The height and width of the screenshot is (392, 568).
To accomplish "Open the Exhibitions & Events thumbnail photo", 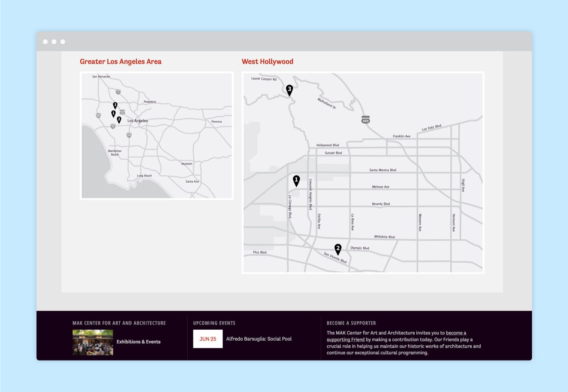I will (x=93, y=342).
